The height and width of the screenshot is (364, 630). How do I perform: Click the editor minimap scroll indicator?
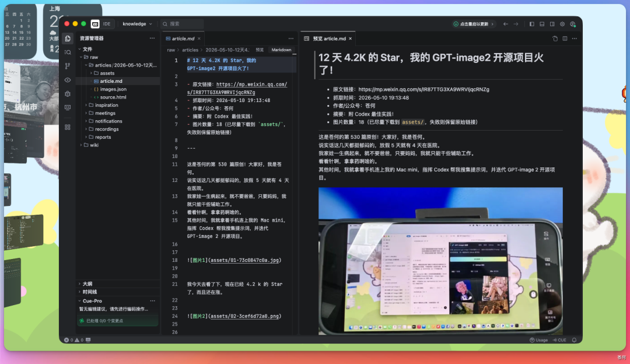(x=294, y=54)
